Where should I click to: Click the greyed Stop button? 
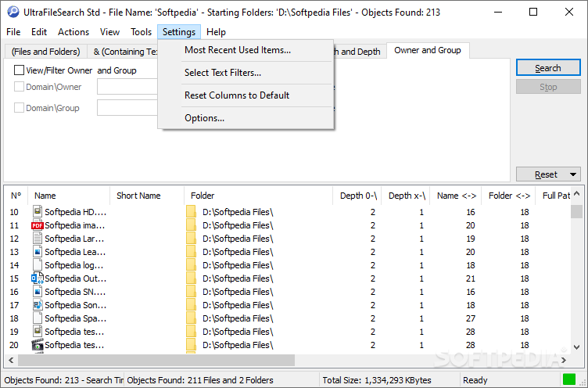548,87
